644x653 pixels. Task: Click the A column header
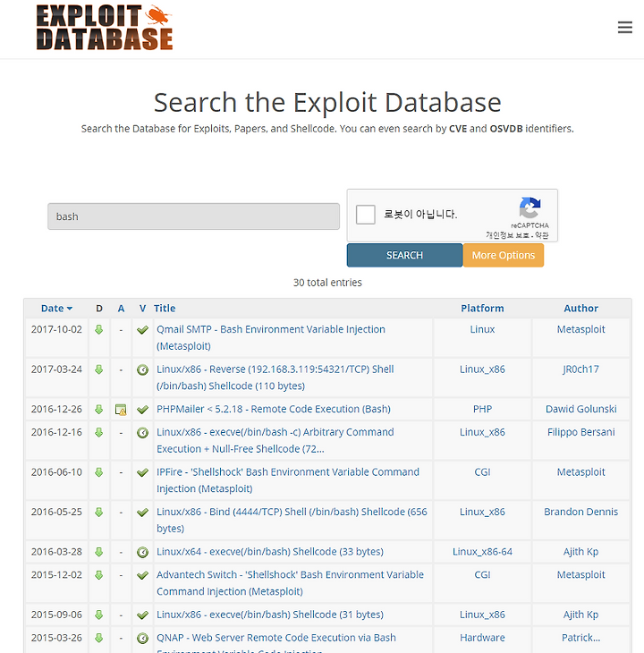point(121,309)
